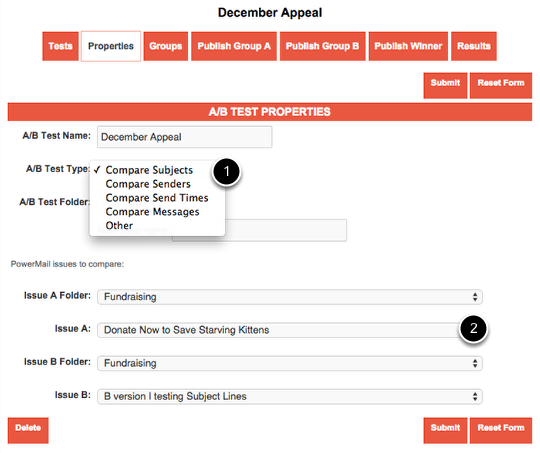Select the Properties tab

coord(111,46)
